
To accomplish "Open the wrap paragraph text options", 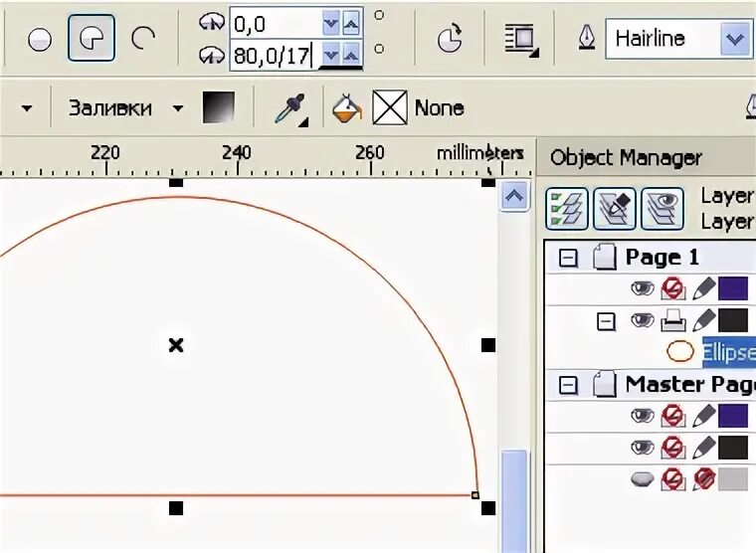I will point(521,39).
